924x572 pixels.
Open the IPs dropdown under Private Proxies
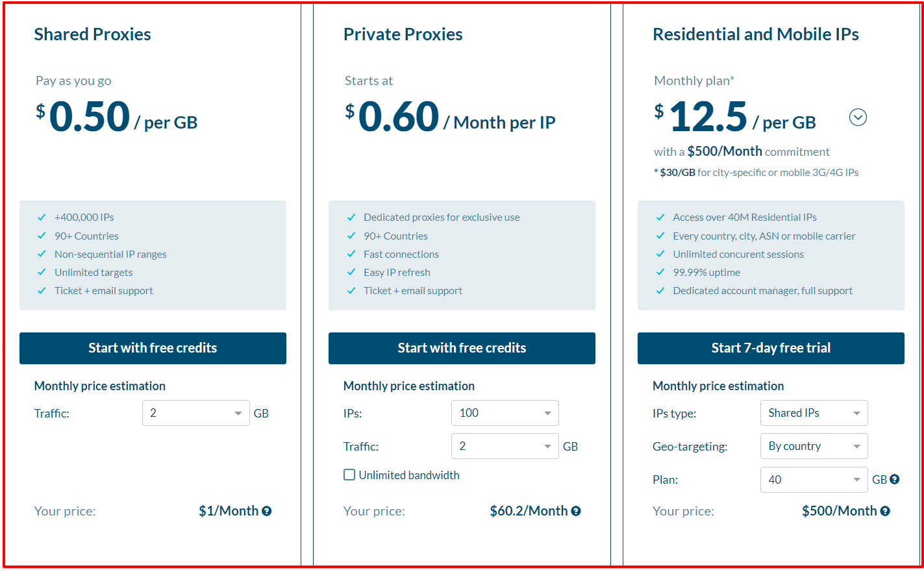pyautogui.click(x=505, y=413)
